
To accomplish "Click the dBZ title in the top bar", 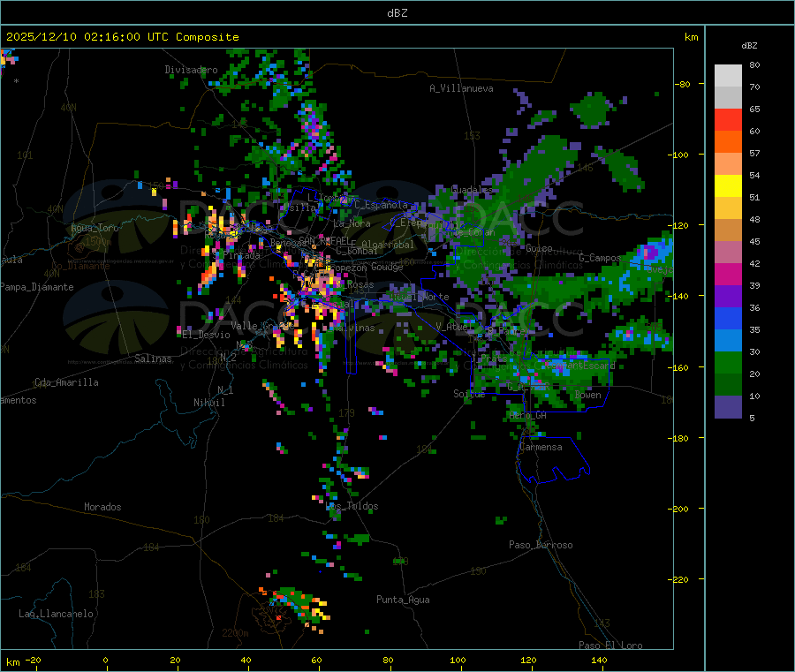I will coord(397,13).
